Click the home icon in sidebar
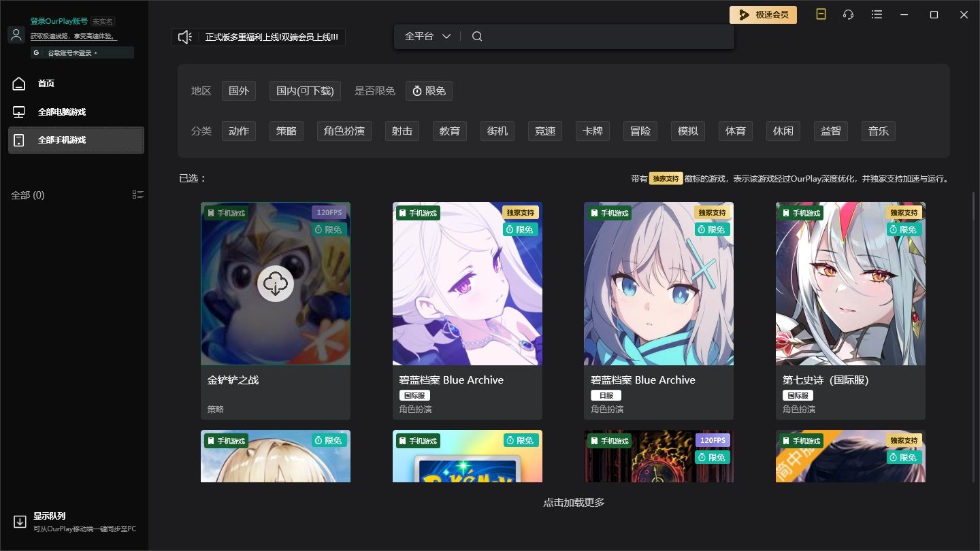 (x=19, y=84)
